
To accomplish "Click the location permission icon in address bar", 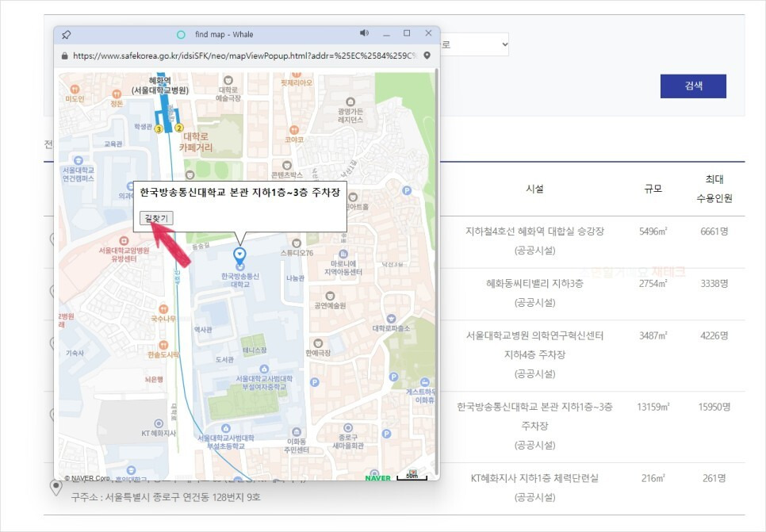I will (427, 55).
